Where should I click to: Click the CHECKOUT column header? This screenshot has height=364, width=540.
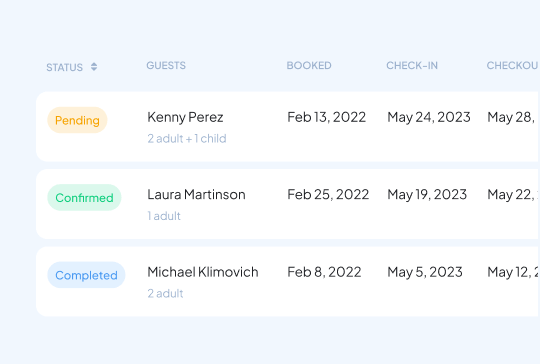[513, 65]
